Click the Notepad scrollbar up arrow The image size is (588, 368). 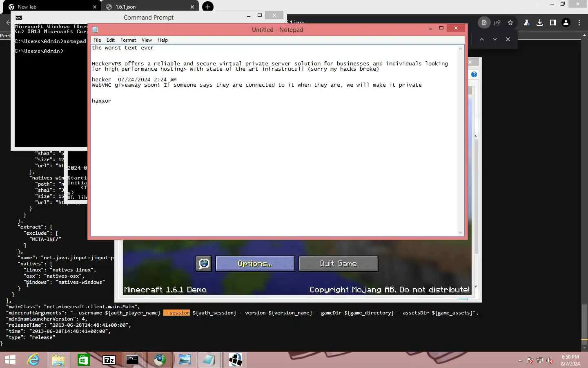tap(461, 48)
